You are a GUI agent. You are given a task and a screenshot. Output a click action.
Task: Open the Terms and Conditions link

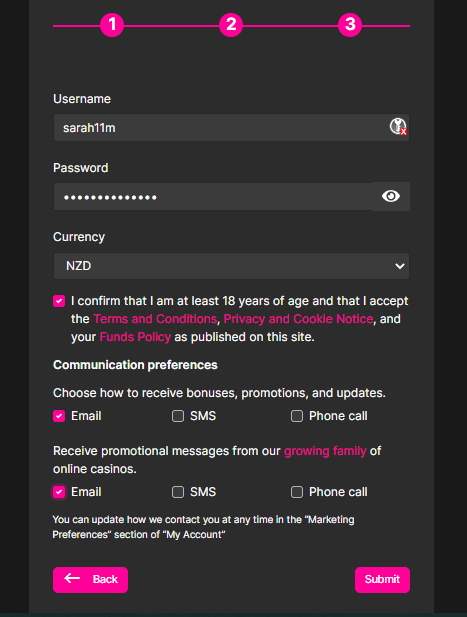[x=155, y=319]
